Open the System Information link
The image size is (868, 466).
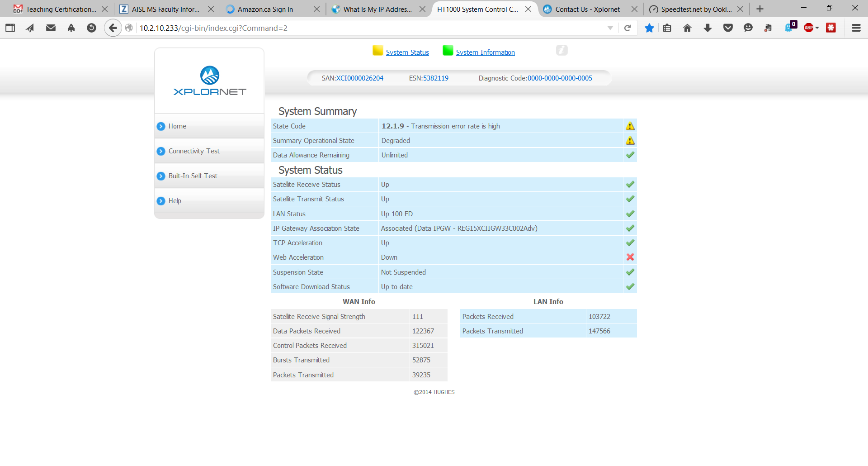pyautogui.click(x=486, y=52)
